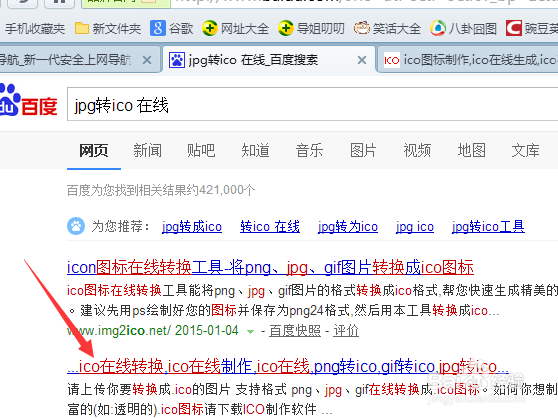Select the 知道 search category
558x418 pixels.
(255, 150)
